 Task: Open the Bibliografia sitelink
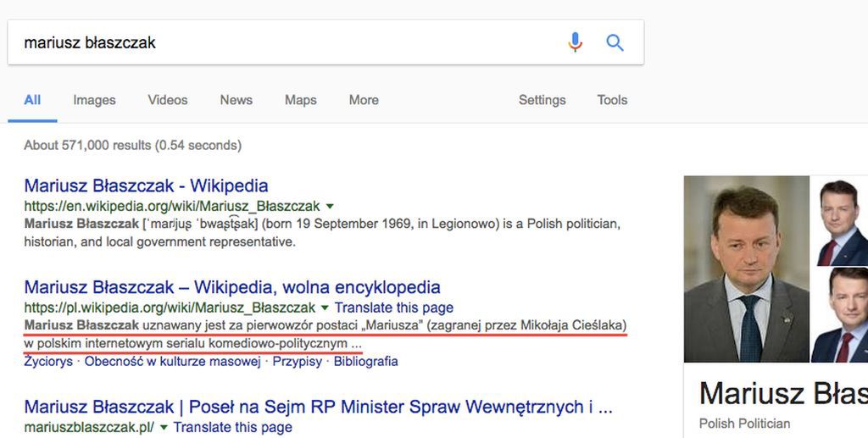tap(365, 361)
